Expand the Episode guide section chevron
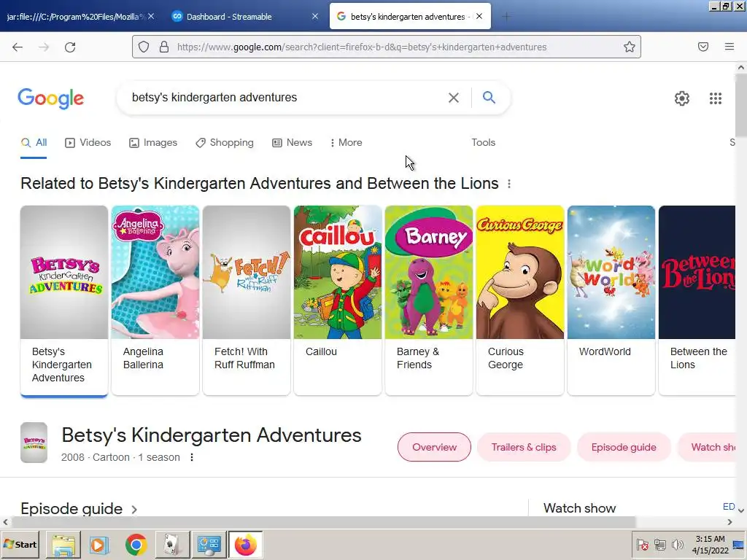 click(x=134, y=510)
